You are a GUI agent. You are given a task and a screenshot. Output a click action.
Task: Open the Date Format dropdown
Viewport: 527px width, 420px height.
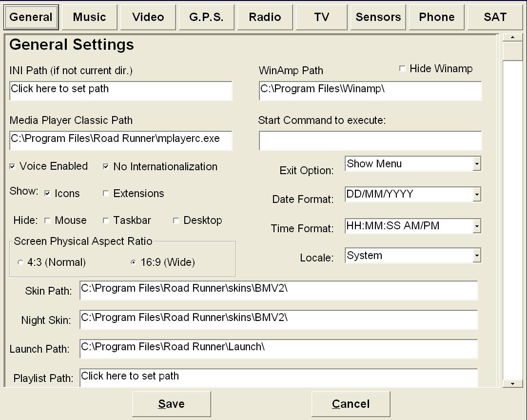click(x=476, y=195)
